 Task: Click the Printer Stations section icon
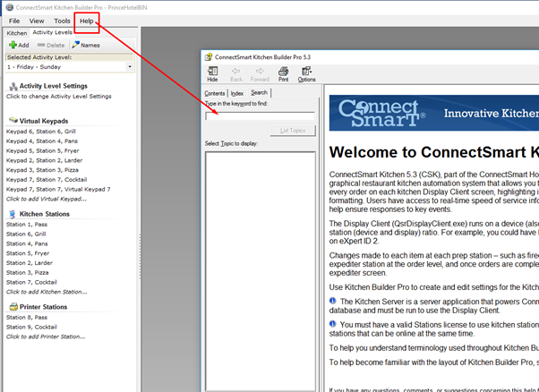[13, 307]
